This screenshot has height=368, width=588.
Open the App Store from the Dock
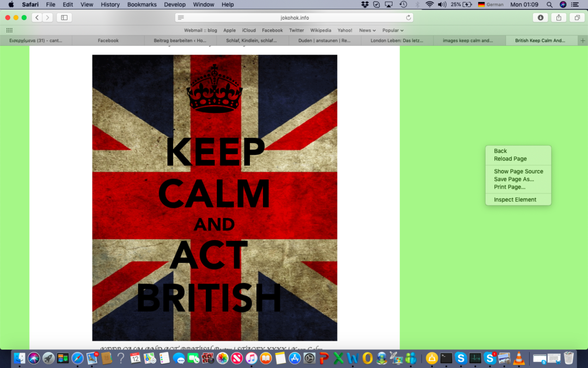[295, 358]
